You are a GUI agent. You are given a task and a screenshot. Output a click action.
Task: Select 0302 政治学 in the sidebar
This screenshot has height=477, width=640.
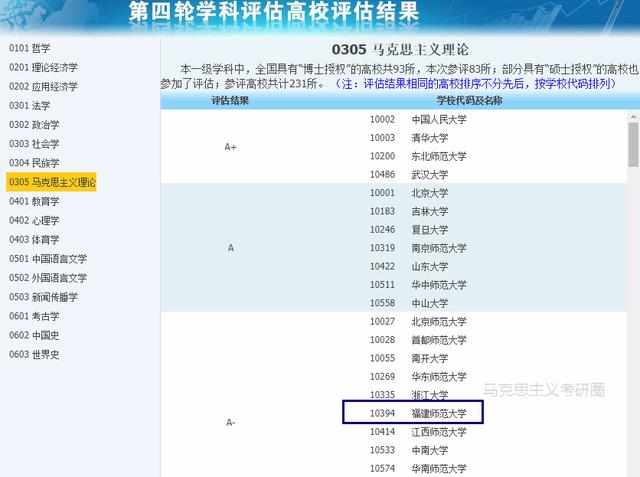pos(34,125)
